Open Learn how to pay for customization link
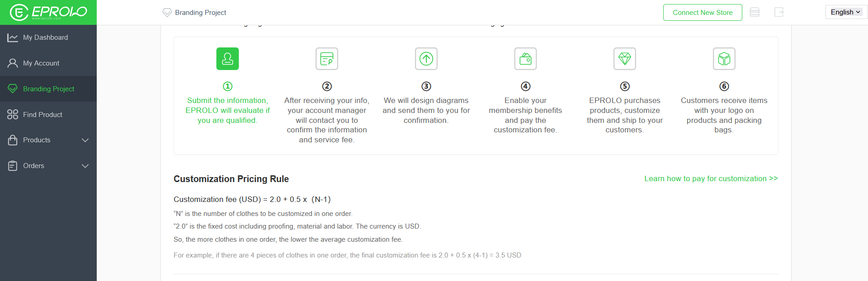 [x=711, y=178]
